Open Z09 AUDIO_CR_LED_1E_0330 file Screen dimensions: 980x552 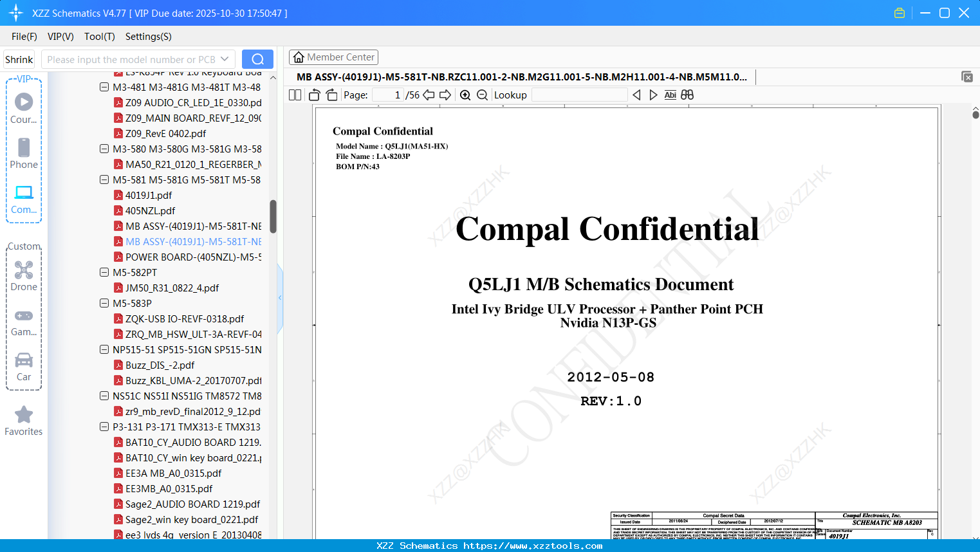188,102
